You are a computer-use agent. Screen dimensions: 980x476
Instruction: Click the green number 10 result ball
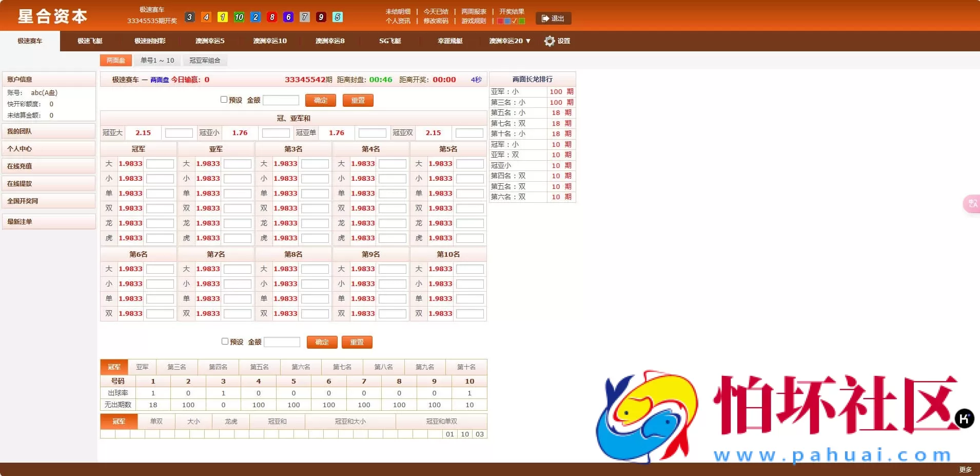239,17
